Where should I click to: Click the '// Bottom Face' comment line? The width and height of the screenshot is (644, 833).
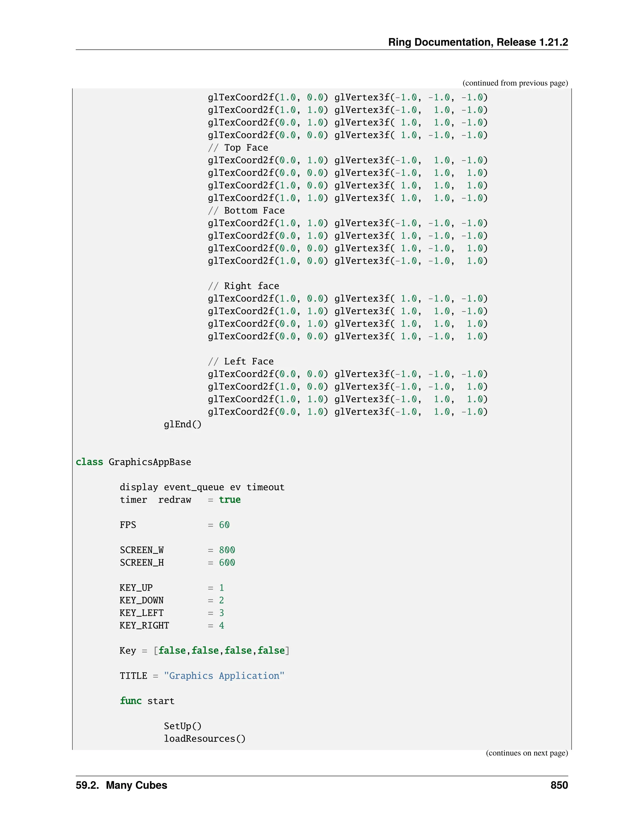(x=246, y=211)
